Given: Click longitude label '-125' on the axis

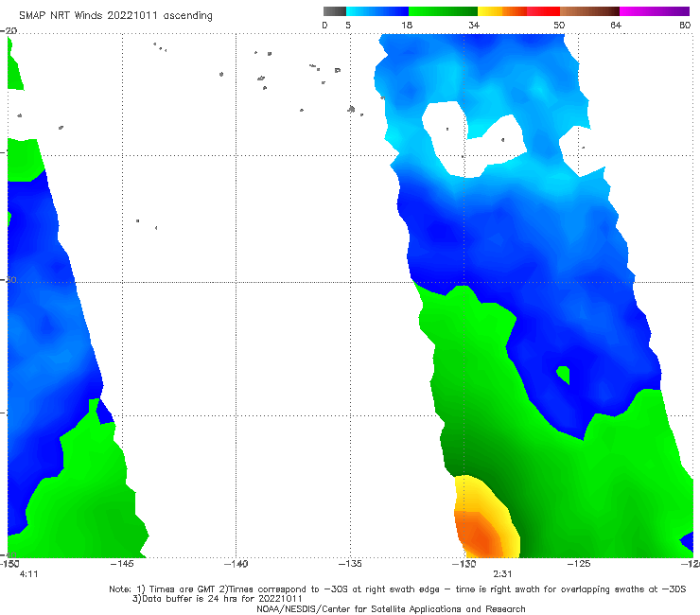Looking at the screenshot, I should [579, 564].
